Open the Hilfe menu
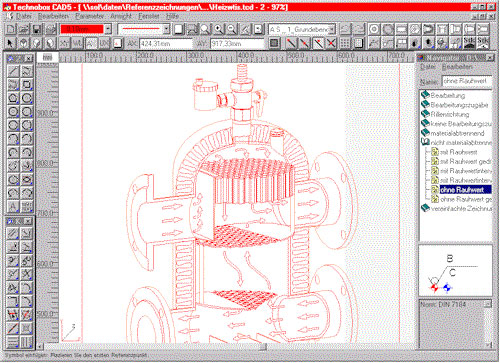 173,16
